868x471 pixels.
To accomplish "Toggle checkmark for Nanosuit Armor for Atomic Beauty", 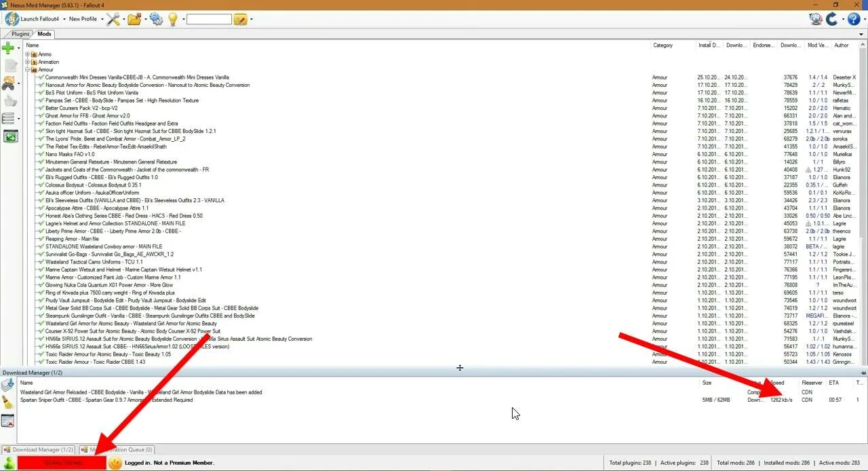I will point(41,85).
